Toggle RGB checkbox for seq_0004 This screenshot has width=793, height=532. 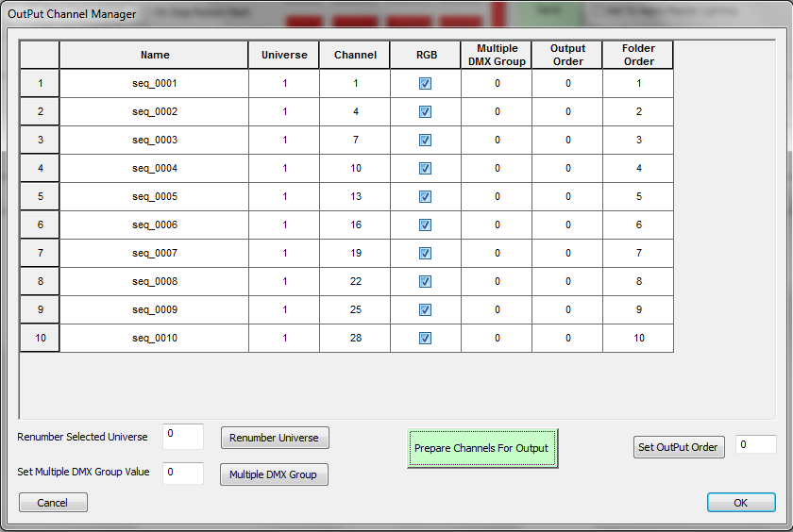[x=426, y=168]
